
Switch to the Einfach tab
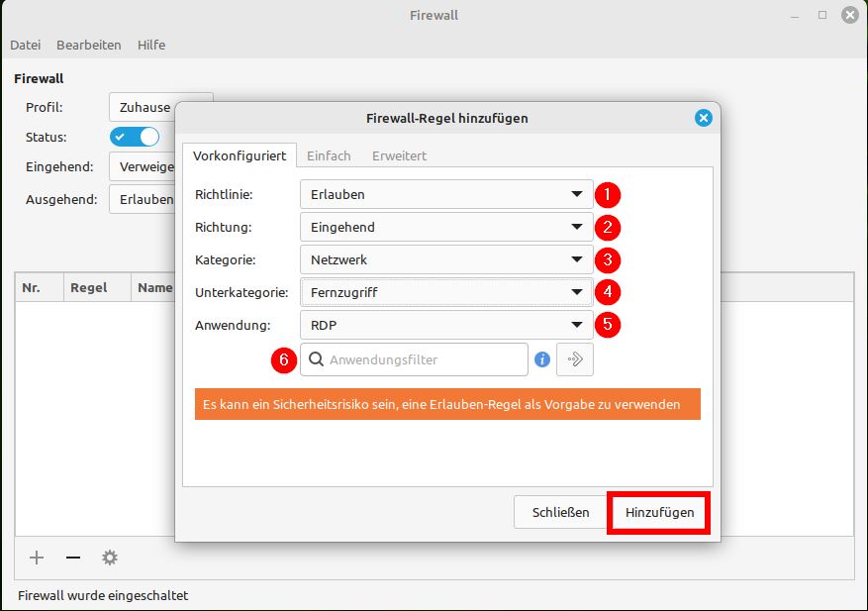[x=329, y=155]
